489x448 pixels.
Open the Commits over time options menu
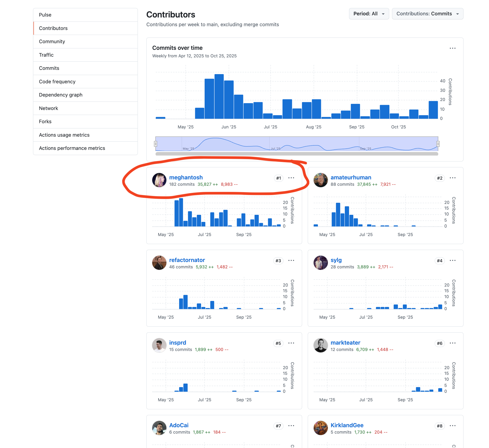(x=452, y=48)
